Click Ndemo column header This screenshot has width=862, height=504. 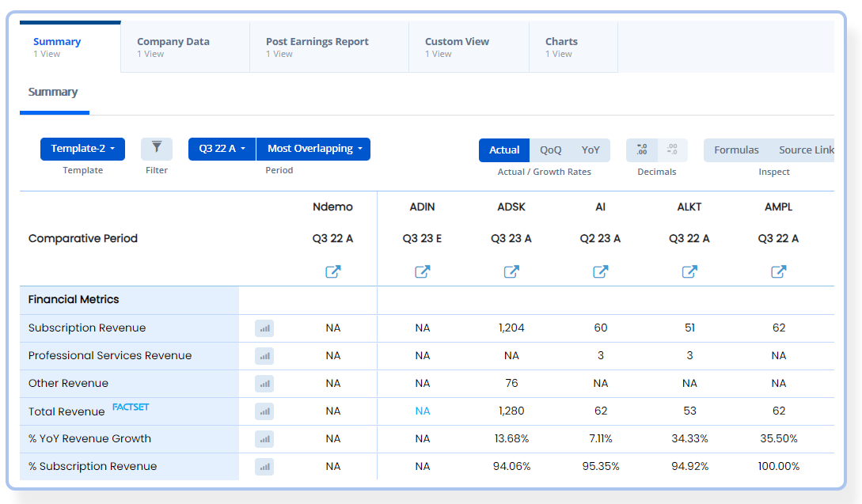(x=332, y=207)
